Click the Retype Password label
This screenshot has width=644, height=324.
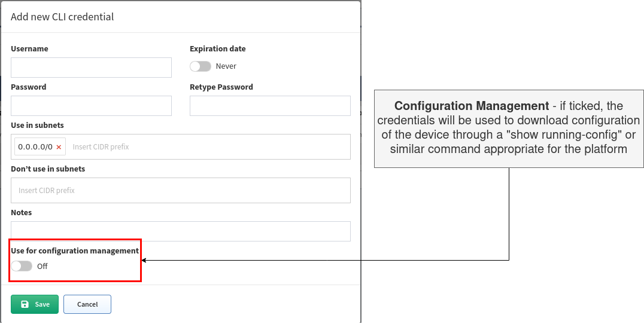pos(221,87)
